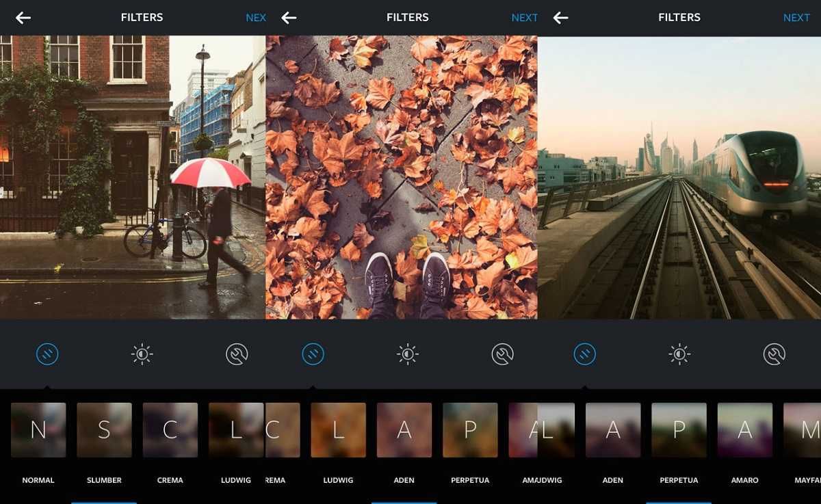This screenshot has width=821, height=504.
Task: Tap NEXT on the train photo panel
Action: click(796, 17)
